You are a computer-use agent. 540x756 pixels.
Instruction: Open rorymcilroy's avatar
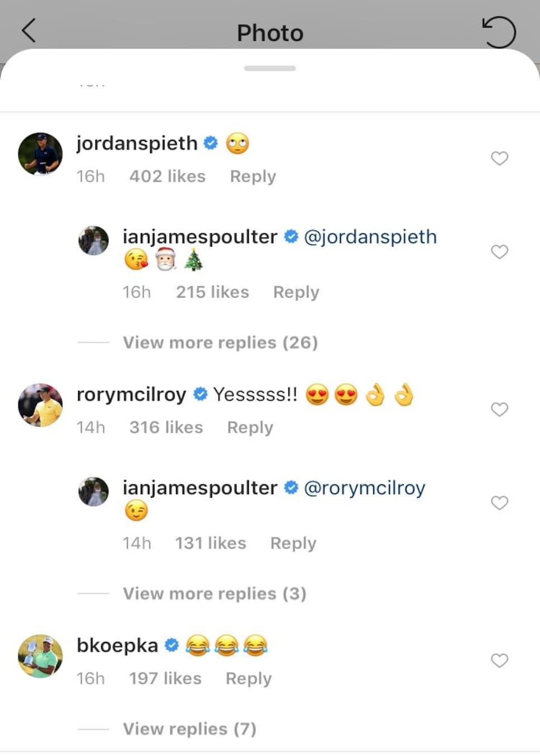tap(40, 405)
